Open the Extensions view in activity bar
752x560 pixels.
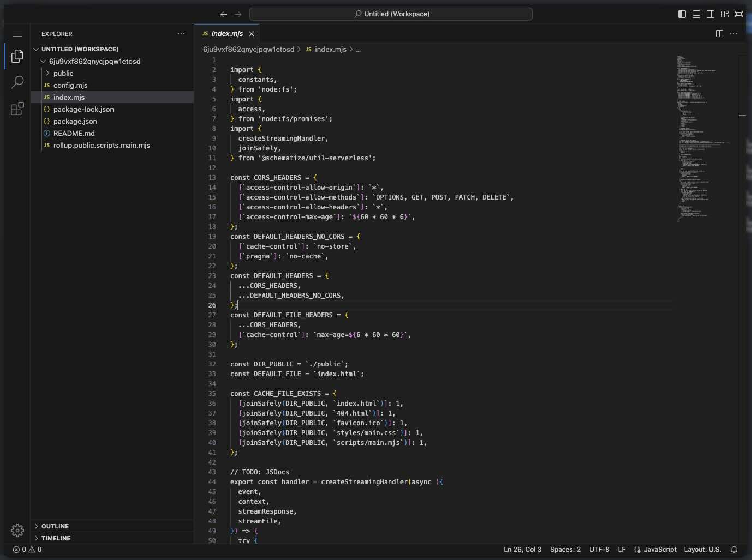[17, 109]
